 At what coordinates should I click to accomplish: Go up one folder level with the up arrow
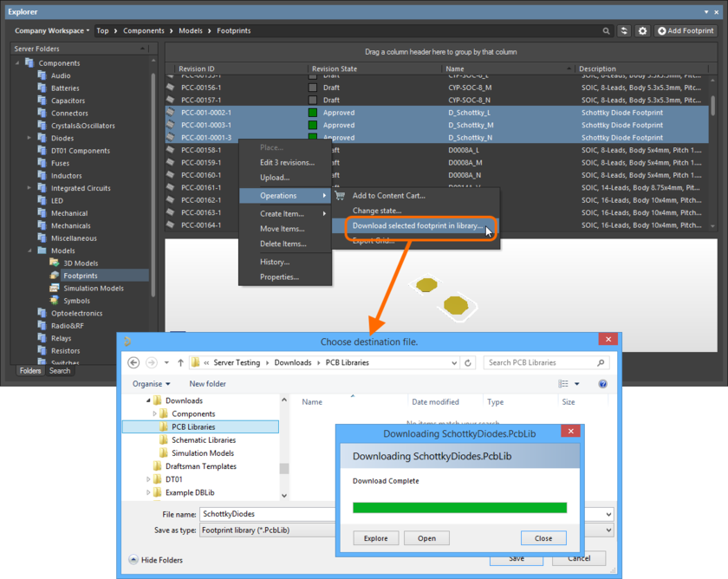coord(180,362)
